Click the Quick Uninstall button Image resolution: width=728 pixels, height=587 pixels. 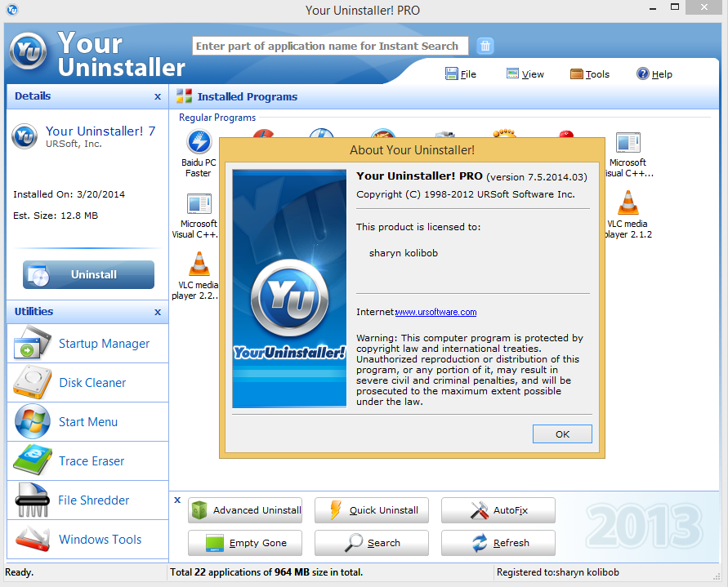coord(372,510)
